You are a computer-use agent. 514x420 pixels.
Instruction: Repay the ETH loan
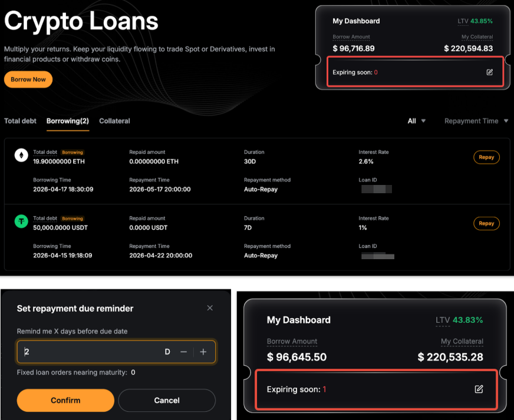[486, 157]
